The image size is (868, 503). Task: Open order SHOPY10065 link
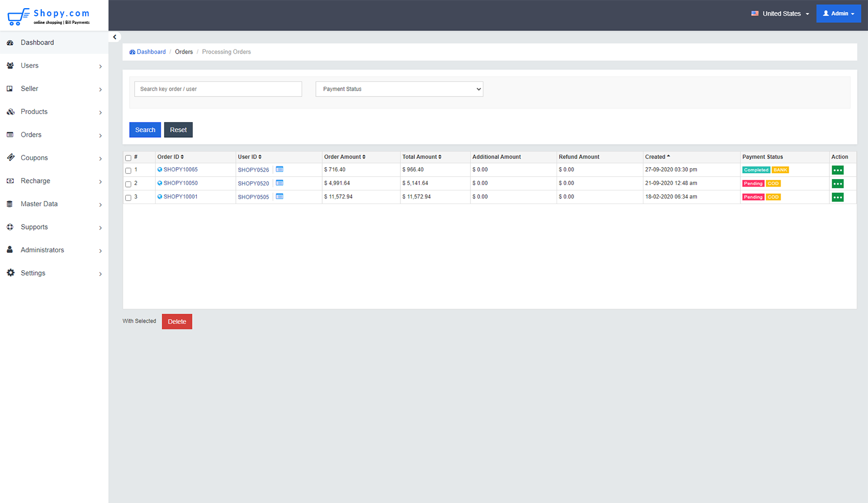tap(181, 169)
